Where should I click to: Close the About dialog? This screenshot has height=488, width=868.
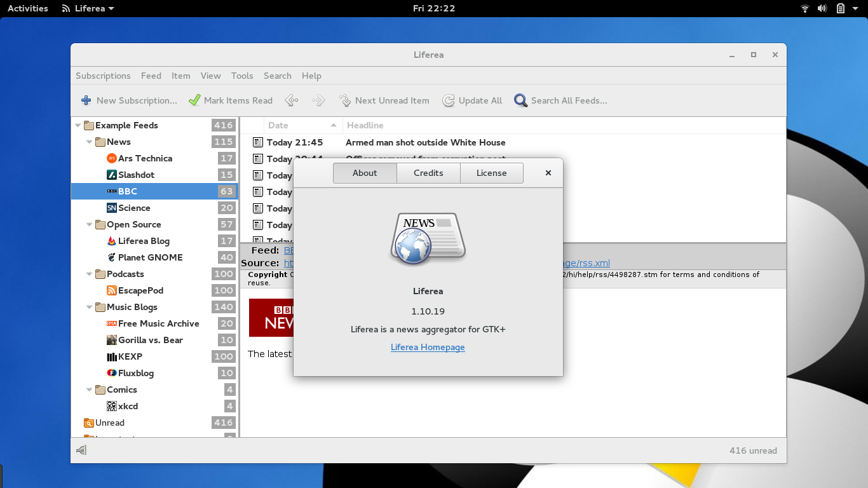(548, 173)
